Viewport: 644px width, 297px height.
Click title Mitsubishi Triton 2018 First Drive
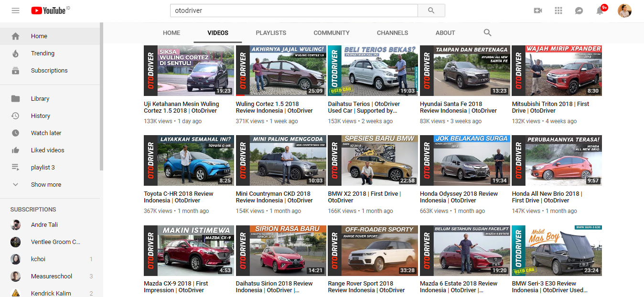pyautogui.click(x=551, y=107)
